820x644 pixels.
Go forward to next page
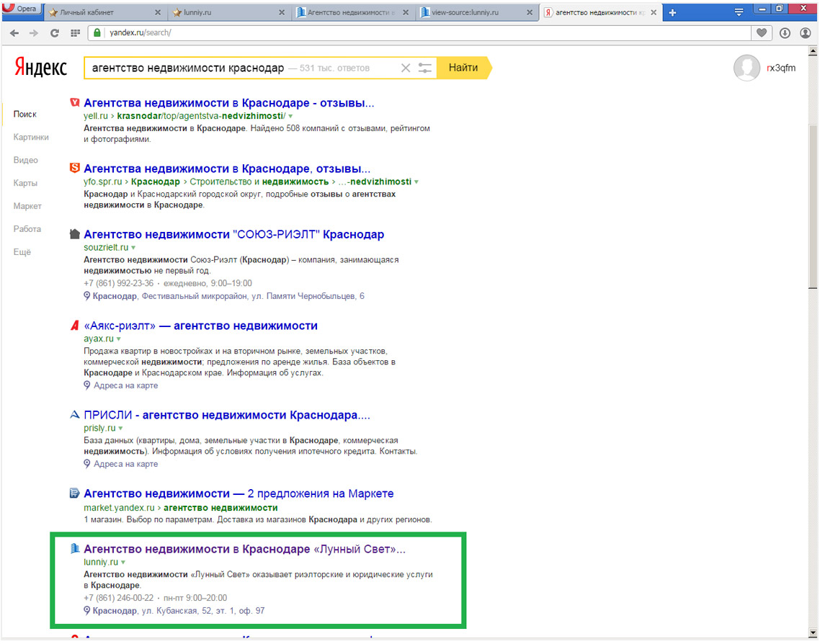[34, 33]
